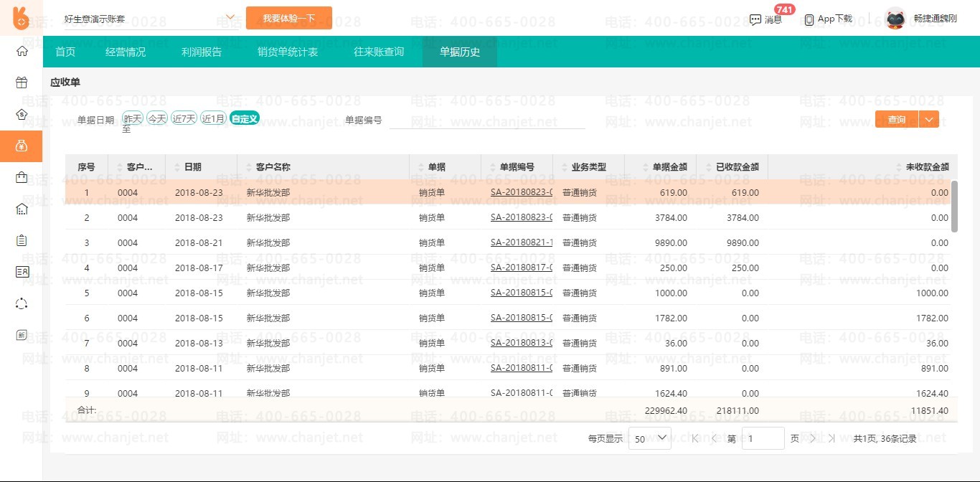The height and width of the screenshot is (482, 980).
Task: Select the 昨天 date filter
Action: [x=133, y=118]
